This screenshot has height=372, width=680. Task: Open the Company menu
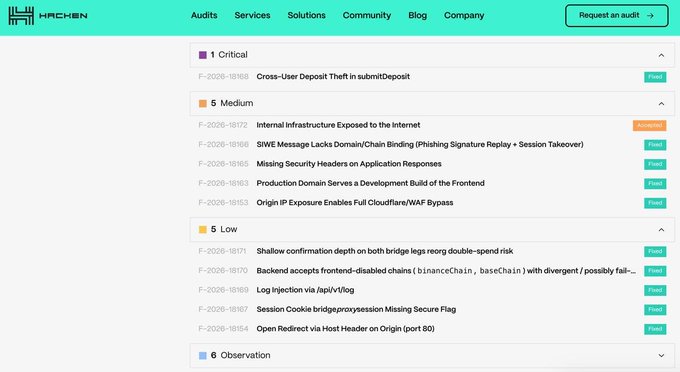(x=464, y=15)
